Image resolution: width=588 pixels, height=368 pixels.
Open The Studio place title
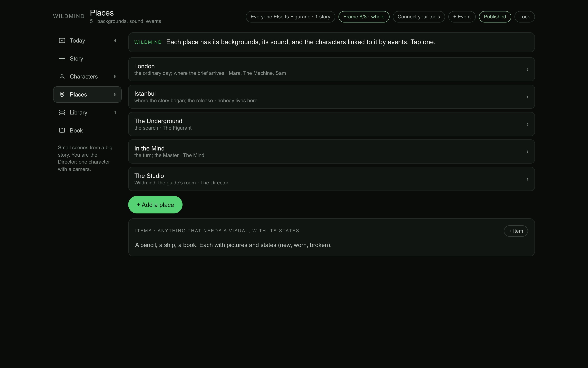149,176
